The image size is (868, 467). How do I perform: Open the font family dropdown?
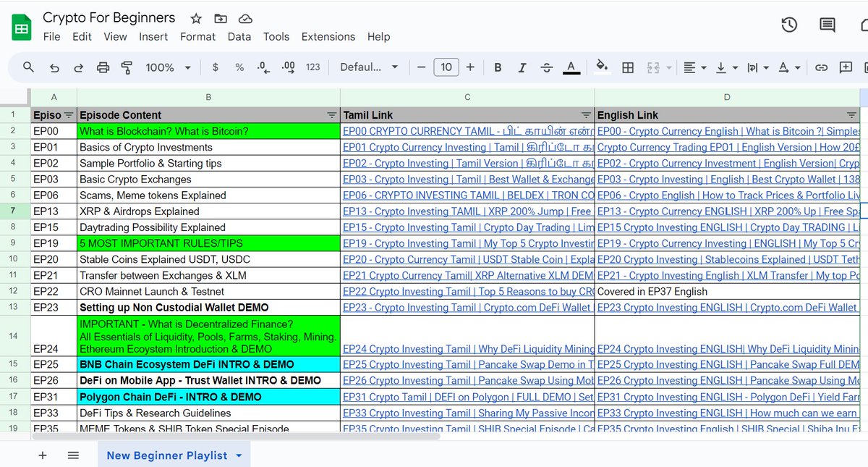pyautogui.click(x=369, y=67)
